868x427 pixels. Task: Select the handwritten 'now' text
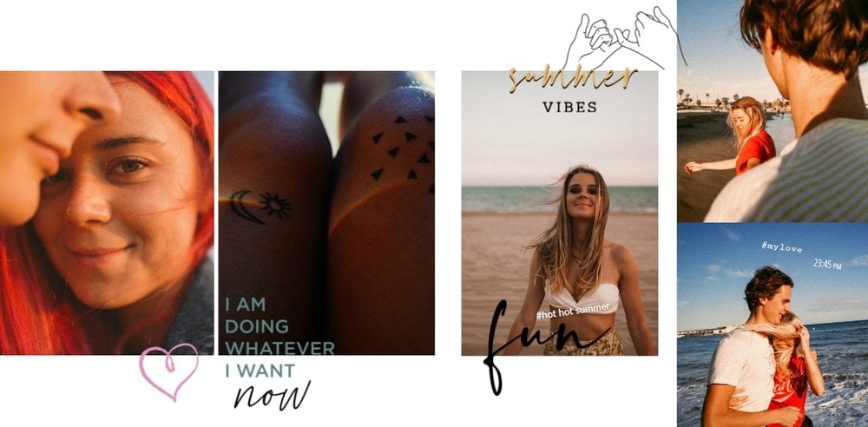[x=272, y=396]
